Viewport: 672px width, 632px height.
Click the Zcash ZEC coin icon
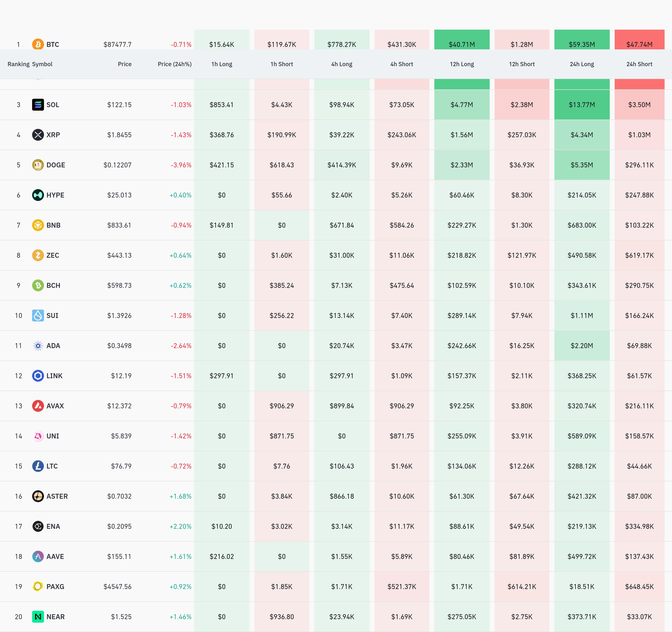click(x=38, y=255)
